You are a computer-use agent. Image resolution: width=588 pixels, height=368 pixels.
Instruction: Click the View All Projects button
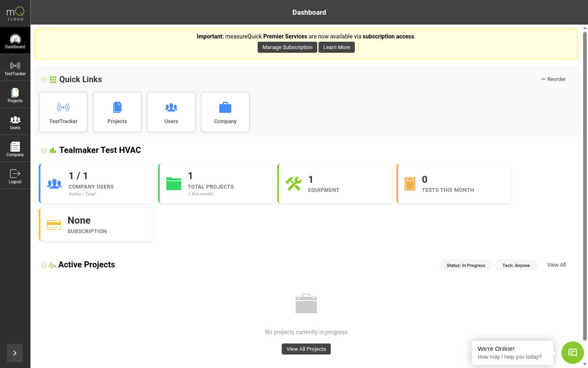[306, 349]
